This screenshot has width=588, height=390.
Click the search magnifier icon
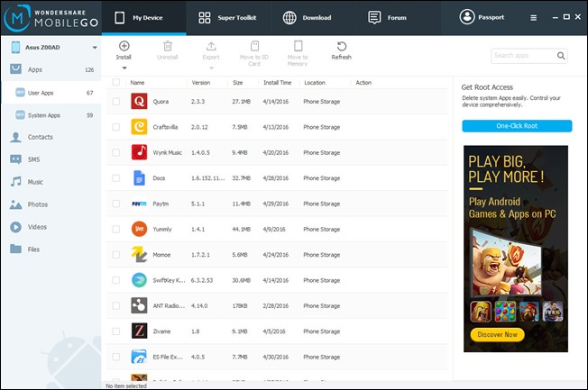pos(561,56)
